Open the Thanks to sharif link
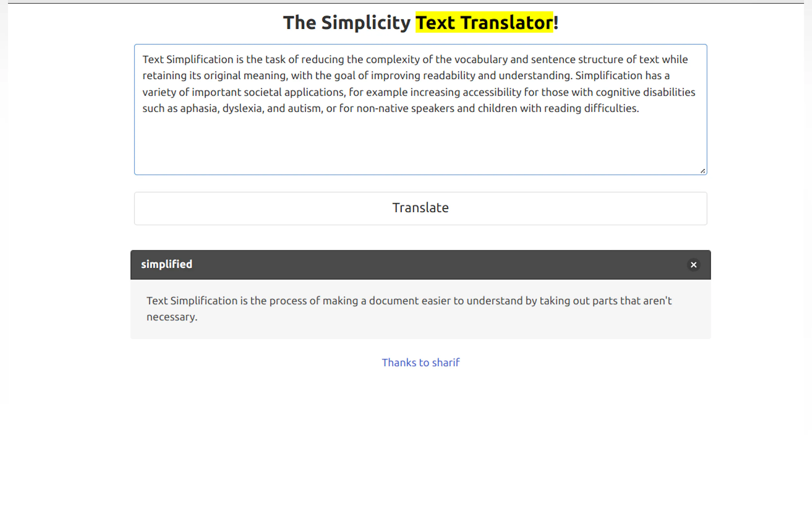 tap(420, 362)
